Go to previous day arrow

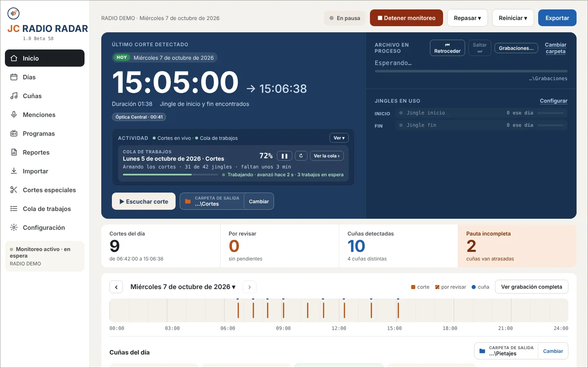click(x=116, y=287)
